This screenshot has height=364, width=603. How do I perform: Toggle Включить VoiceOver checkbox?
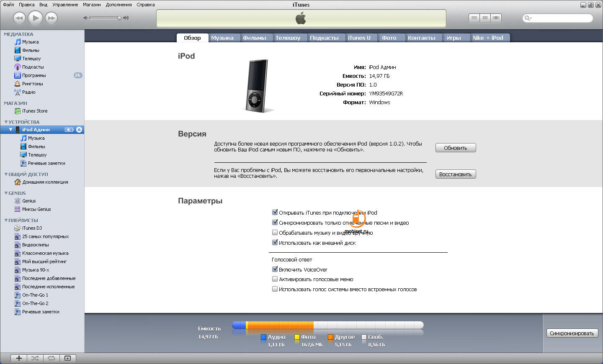tap(275, 269)
